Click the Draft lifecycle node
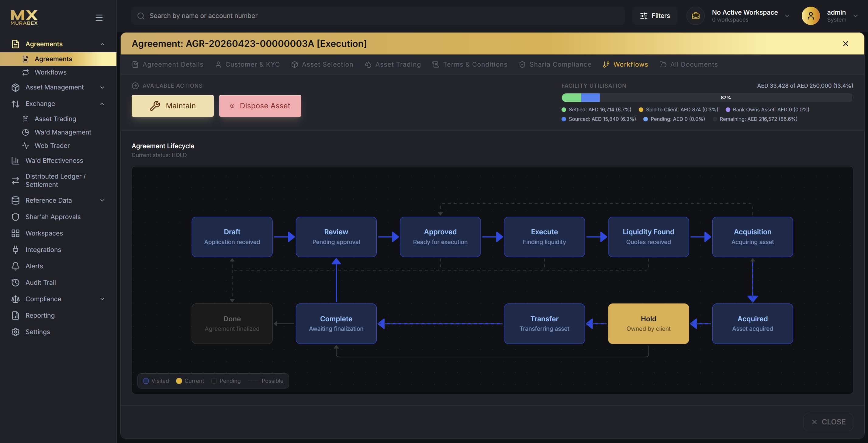This screenshot has height=443, width=868. tap(232, 237)
